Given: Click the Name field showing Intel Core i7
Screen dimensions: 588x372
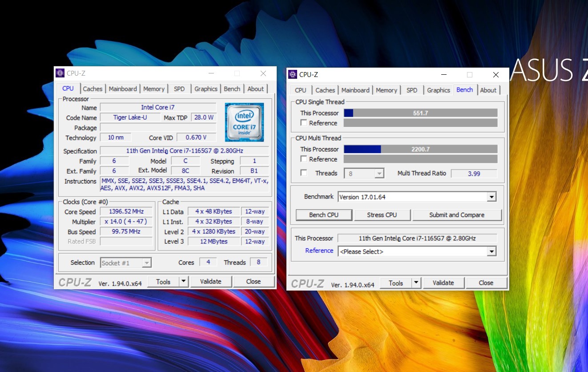Looking at the screenshot, I should (158, 107).
